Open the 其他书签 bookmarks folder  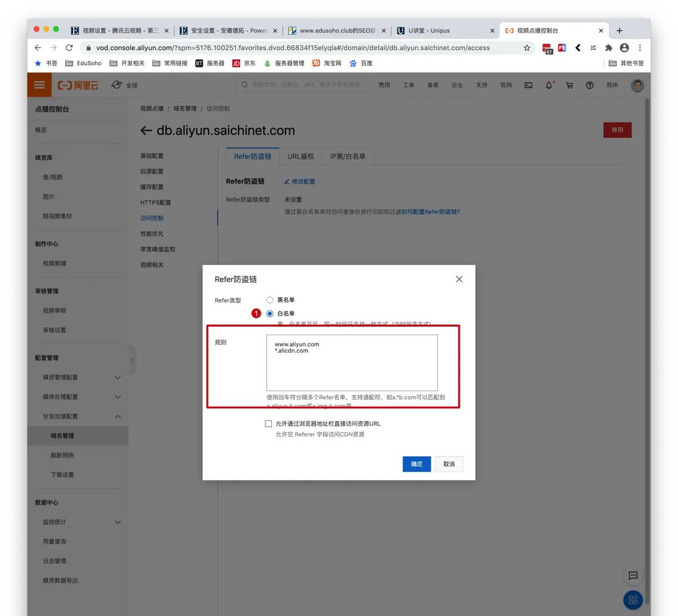626,63
